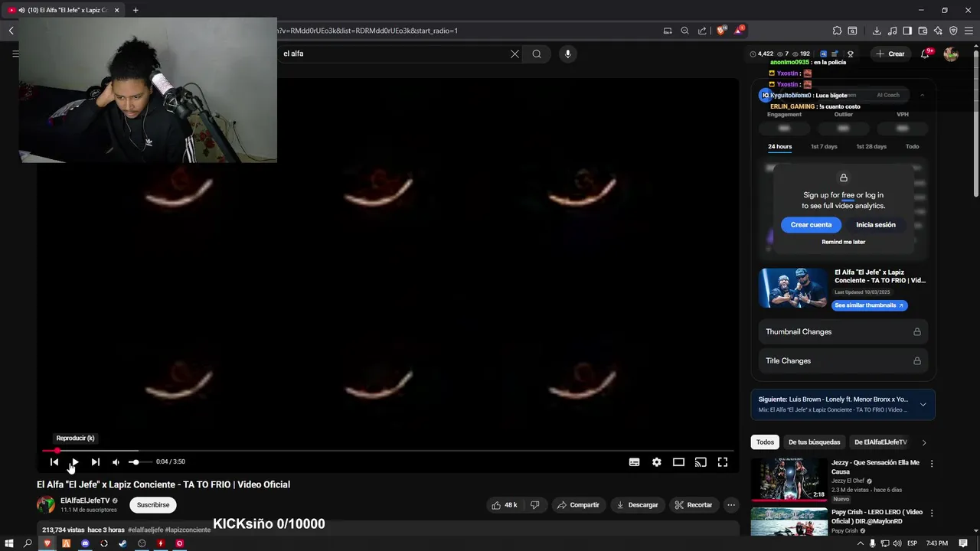This screenshot has height=551, width=980.
Task: Open Jezzy Que Sensación video thumbnail
Action: (x=788, y=479)
